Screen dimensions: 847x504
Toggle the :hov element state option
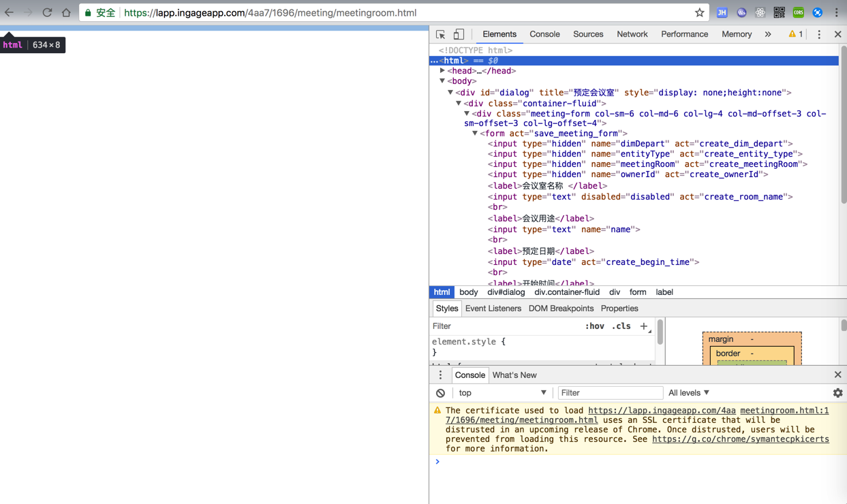(594, 326)
